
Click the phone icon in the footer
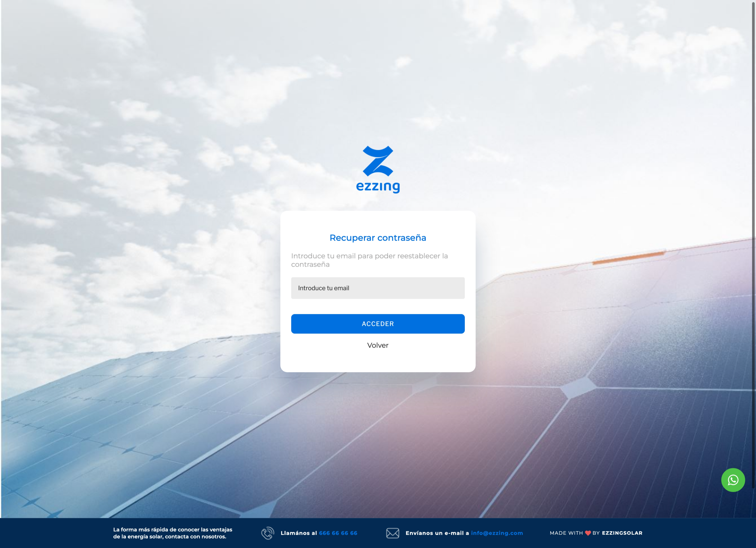tap(268, 533)
